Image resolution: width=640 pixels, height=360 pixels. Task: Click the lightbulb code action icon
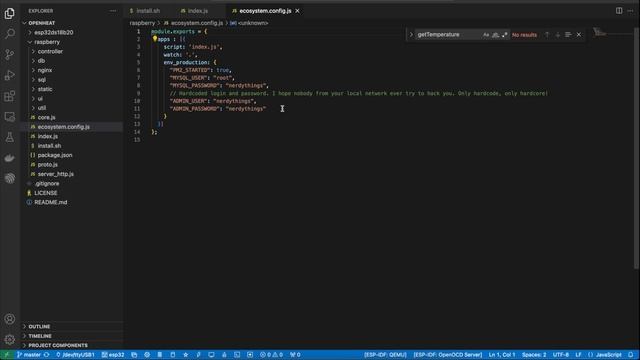(155, 39)
